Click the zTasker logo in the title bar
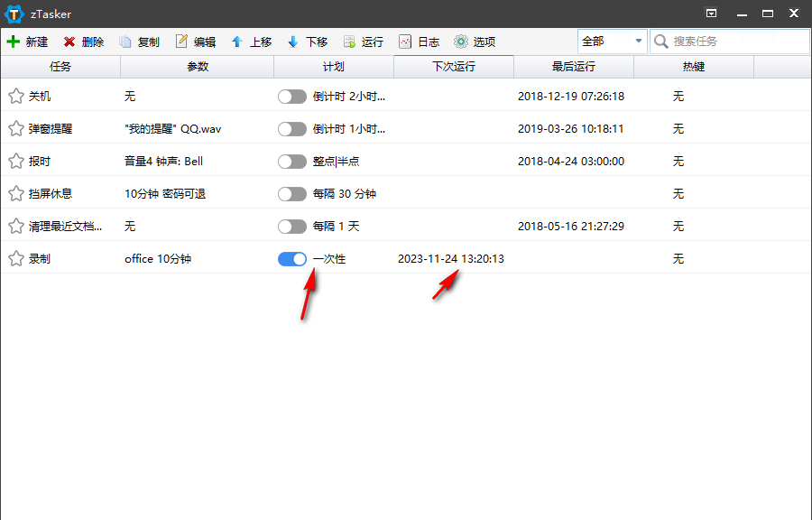 tap(14, 14)
